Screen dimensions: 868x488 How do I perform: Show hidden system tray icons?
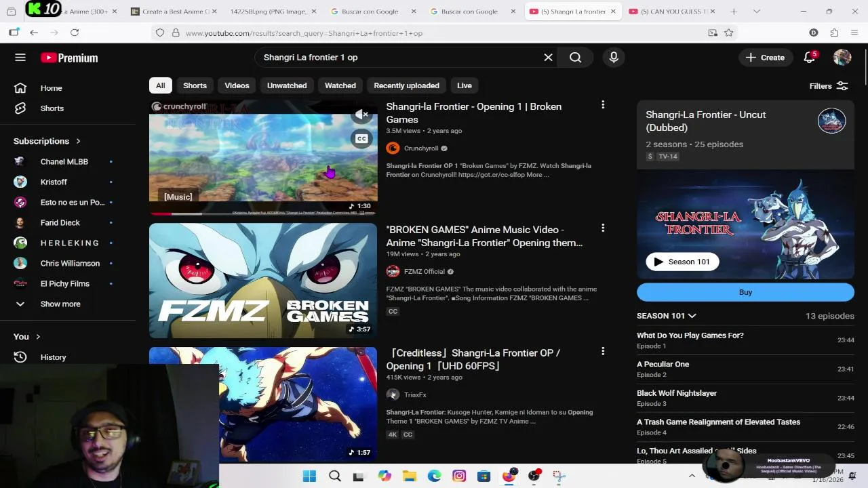point(692,476)
